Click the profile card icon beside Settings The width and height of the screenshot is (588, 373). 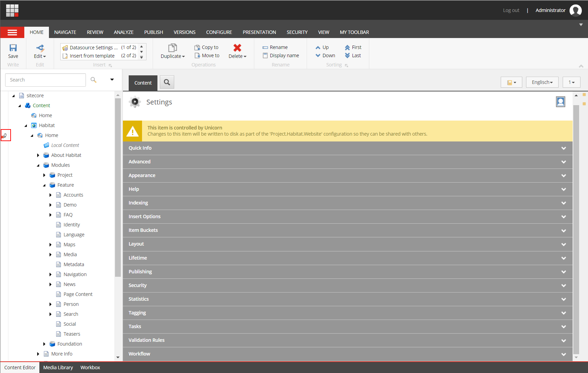[561, 102]
